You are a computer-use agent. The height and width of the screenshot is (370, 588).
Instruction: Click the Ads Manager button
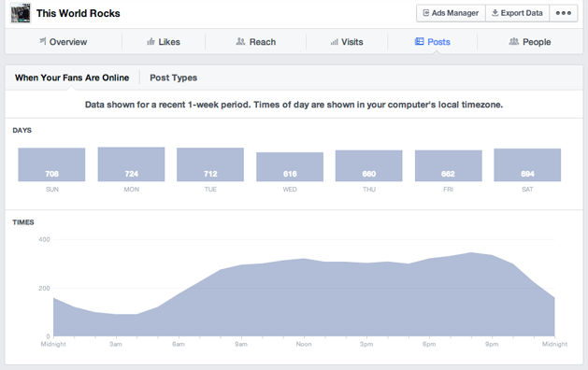(x=451, y=13)
